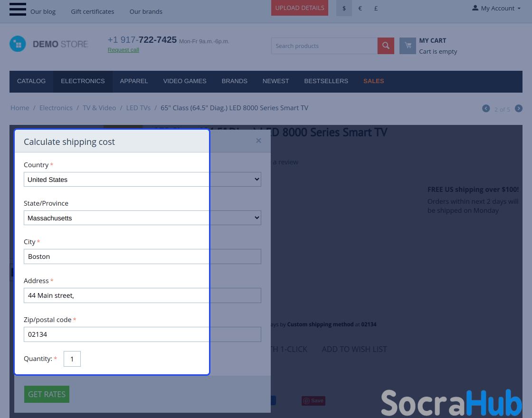Go to previous product arrow
532x418 pixels.
tap(486, 109)
